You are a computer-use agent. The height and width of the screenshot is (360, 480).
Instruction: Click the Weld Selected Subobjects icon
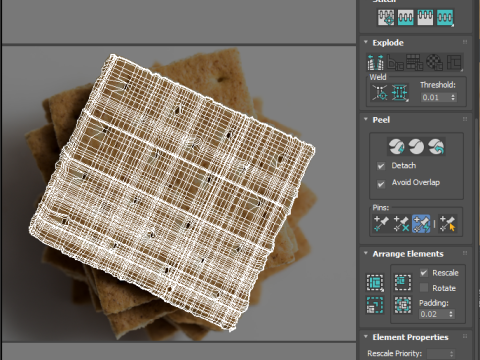399,93
